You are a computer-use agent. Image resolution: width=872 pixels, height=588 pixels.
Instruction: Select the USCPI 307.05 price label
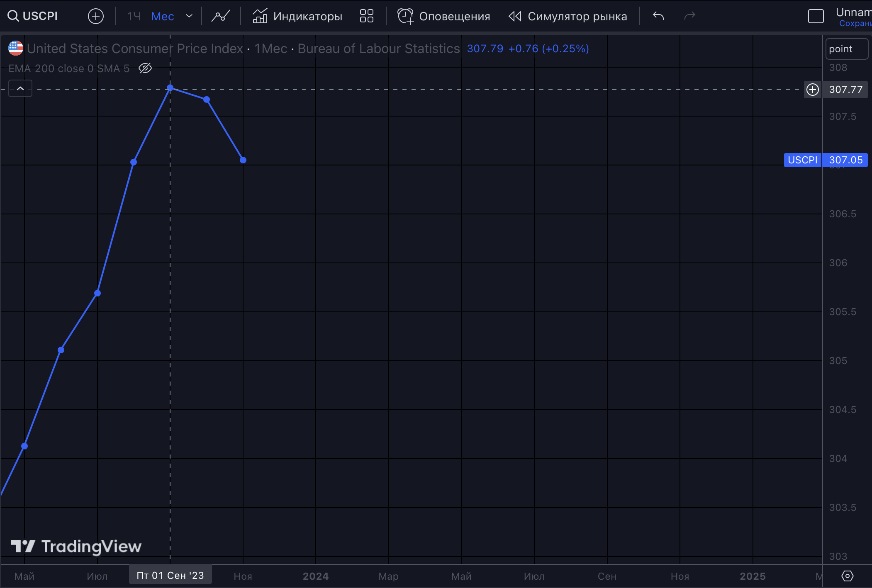(826, 160)
